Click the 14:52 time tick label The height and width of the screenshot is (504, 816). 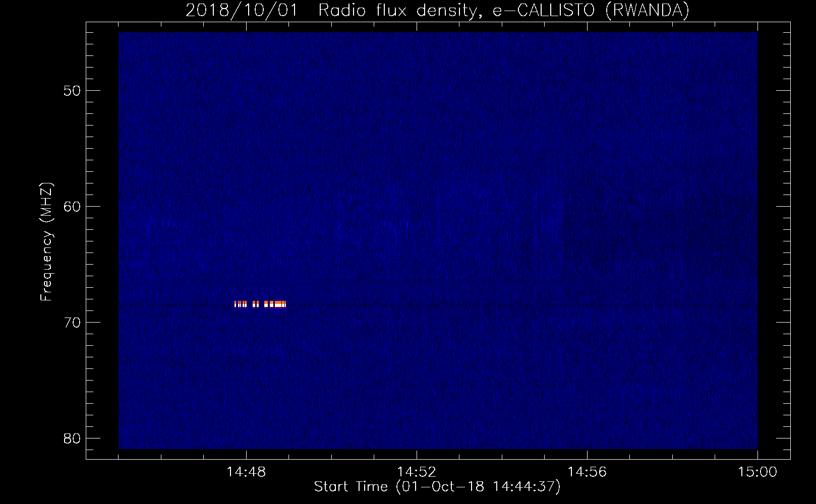417,472
